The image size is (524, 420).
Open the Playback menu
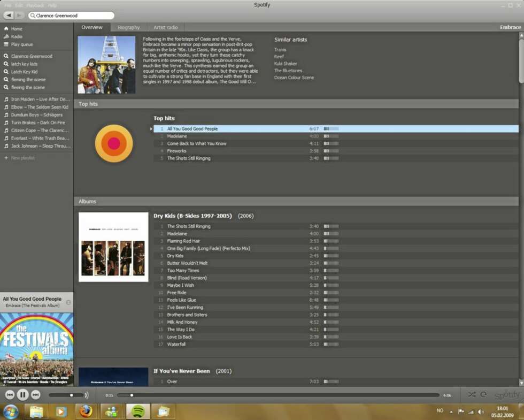pos(35,5)
